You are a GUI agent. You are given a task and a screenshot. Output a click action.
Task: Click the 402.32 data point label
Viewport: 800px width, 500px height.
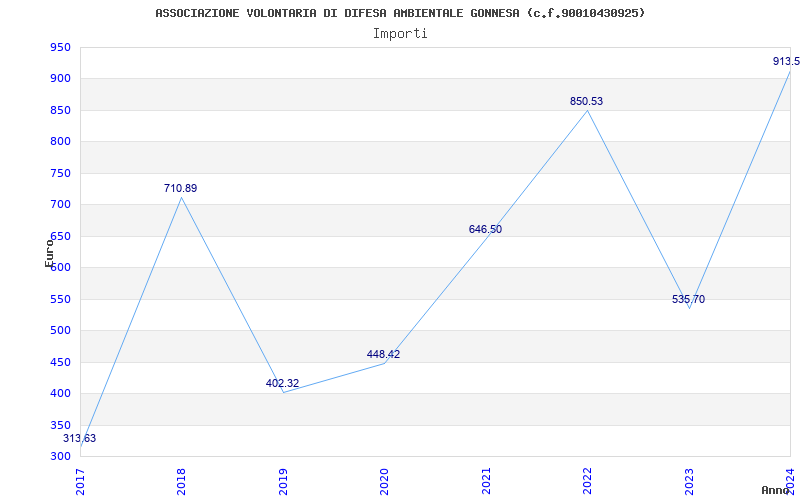tap(282, 383)
